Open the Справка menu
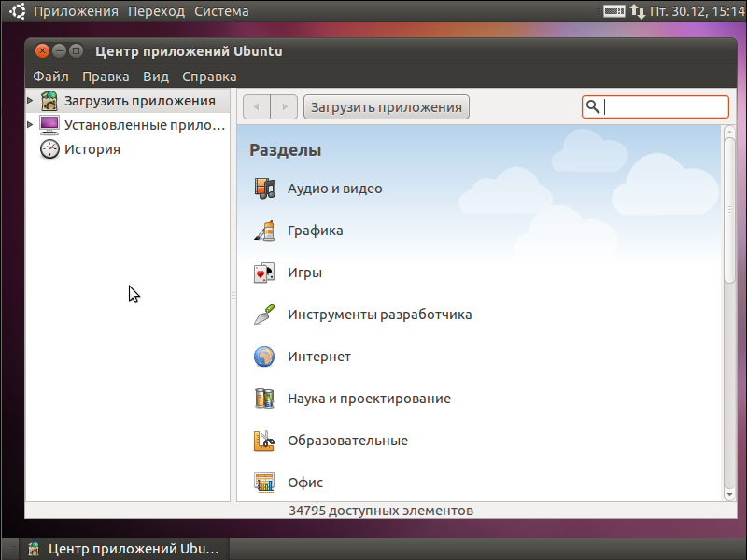 (x=209, y=77)
